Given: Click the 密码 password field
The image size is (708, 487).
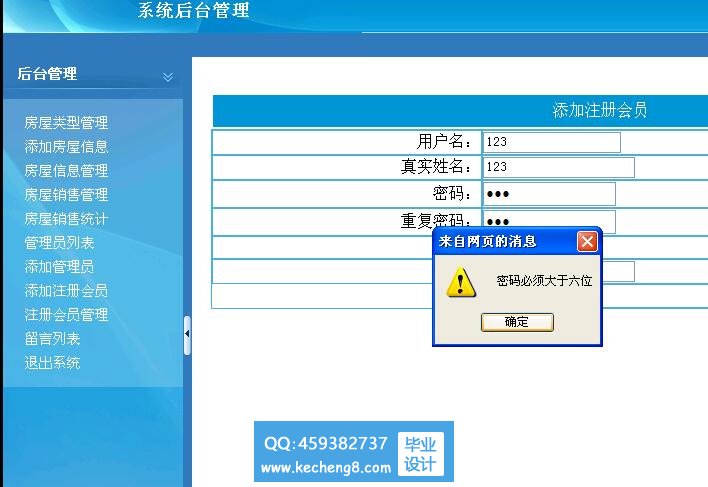Looking at the screenshot, I should pyautogui.click(x=549, y=194).
